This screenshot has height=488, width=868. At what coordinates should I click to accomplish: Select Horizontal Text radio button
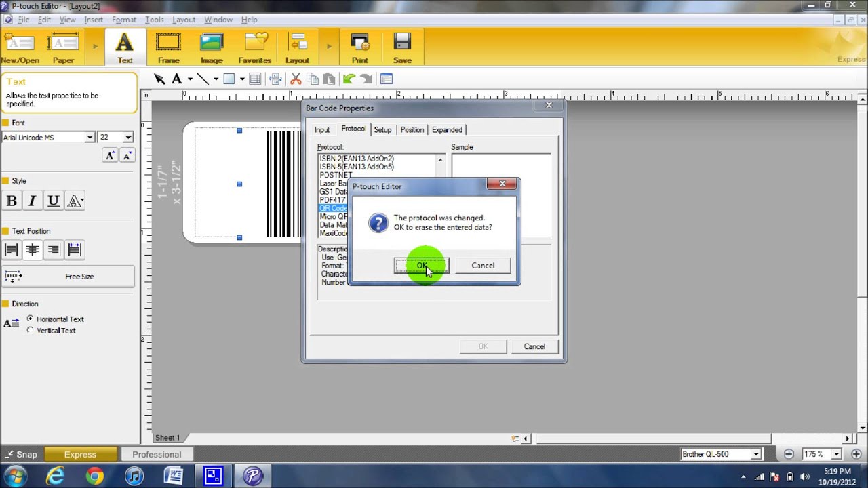30,319
